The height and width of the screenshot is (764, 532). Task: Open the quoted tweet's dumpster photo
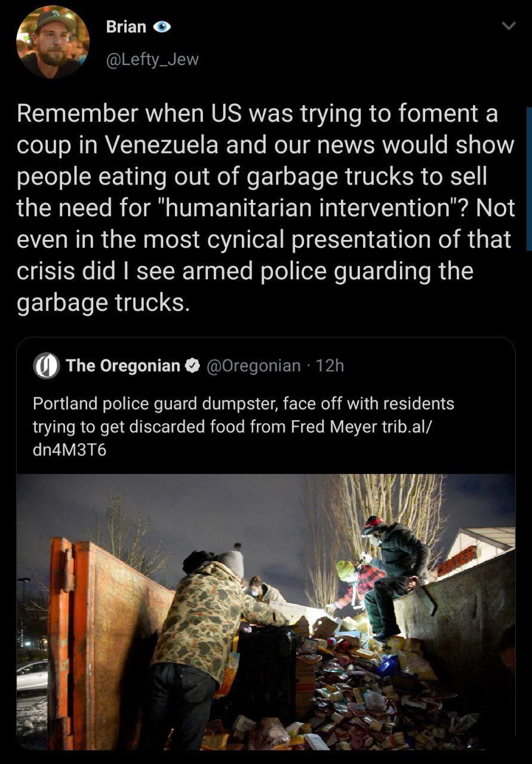266,612
